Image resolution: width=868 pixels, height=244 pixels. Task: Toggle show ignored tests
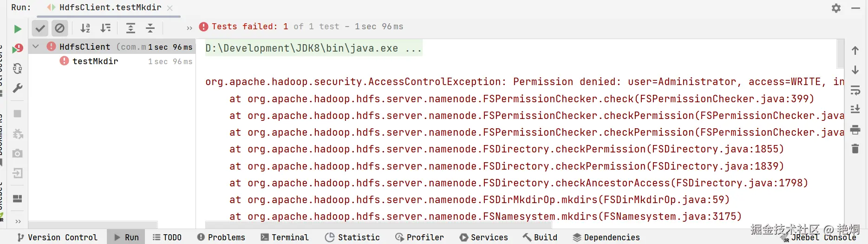click(x=60, y=28)
